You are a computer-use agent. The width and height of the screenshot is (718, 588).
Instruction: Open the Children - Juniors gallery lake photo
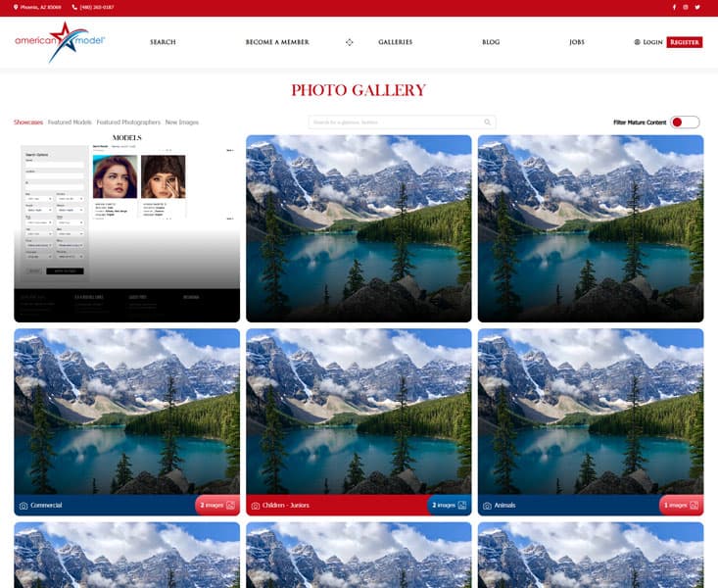[x=359, y=412]
